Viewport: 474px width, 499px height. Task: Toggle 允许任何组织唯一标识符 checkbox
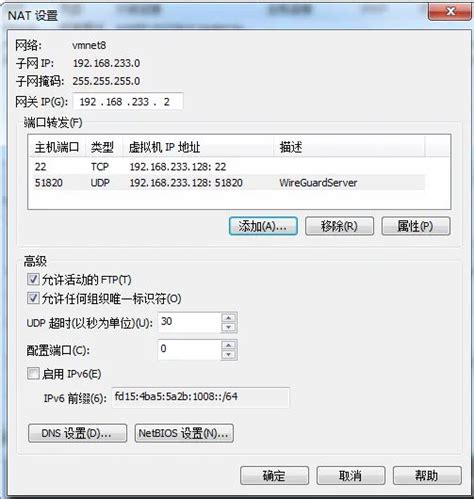(x=33, y=298)
